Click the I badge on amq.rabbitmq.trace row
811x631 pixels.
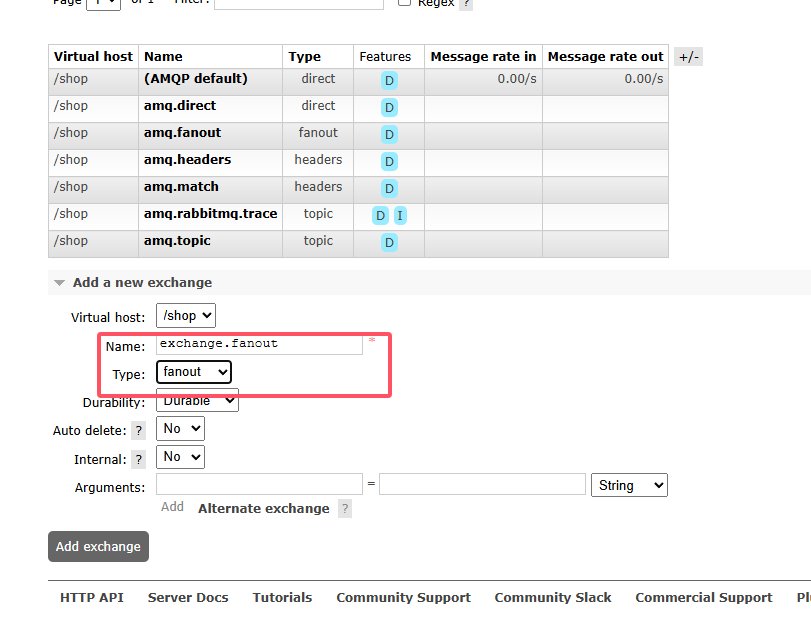tap(400, 215)
